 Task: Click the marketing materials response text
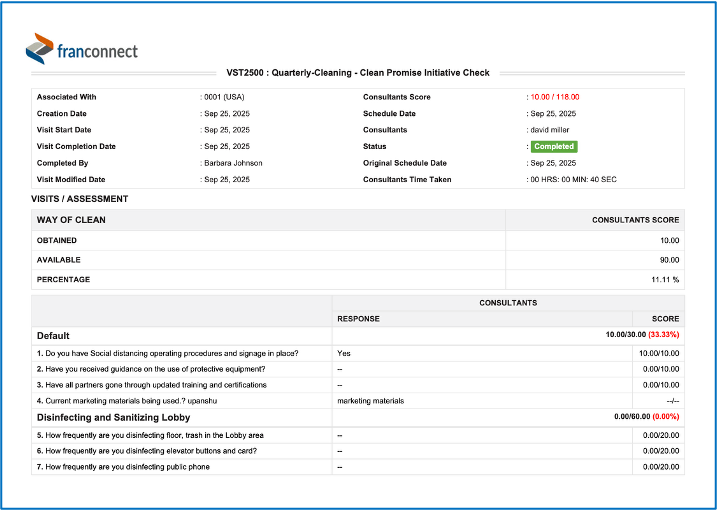(371, 401)
